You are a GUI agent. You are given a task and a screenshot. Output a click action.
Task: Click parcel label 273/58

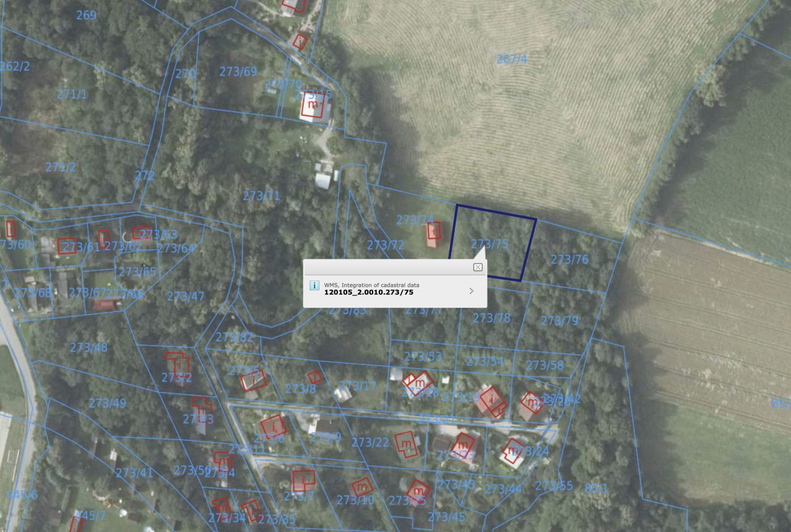click(545, 366)
